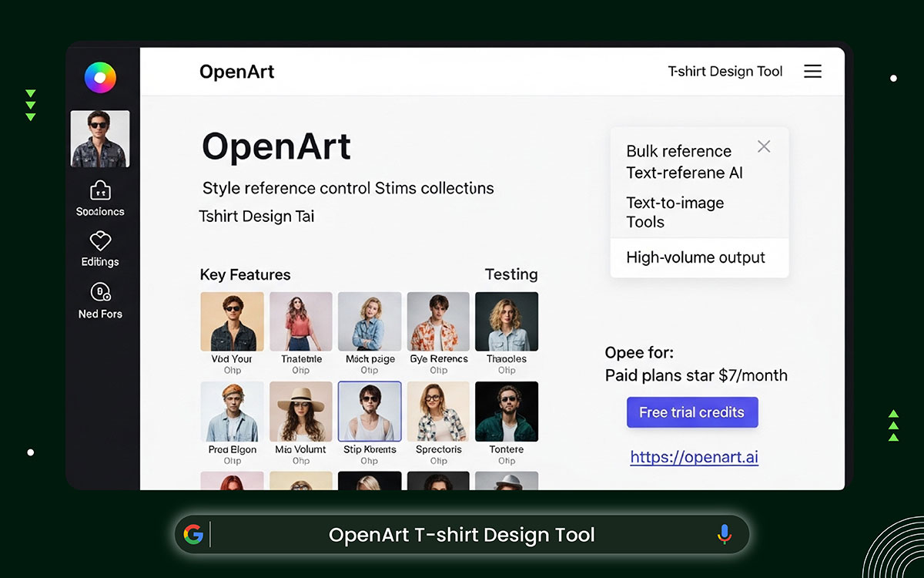Expand the Bulk reference section
This screenshot has width=924, height=578.
pyautogui.click(x=678, y=151)
